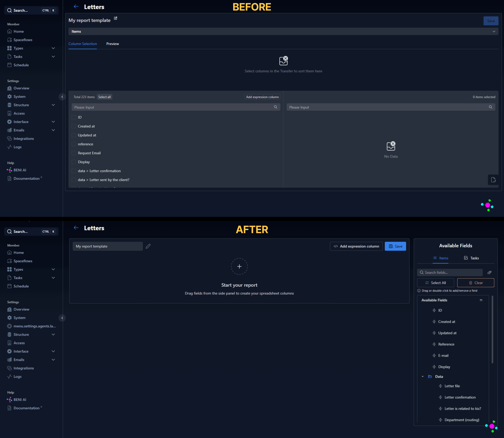Expand Types in the AFTER sidebar
This screenshot has height=438, width=504.
click(53, 269)
